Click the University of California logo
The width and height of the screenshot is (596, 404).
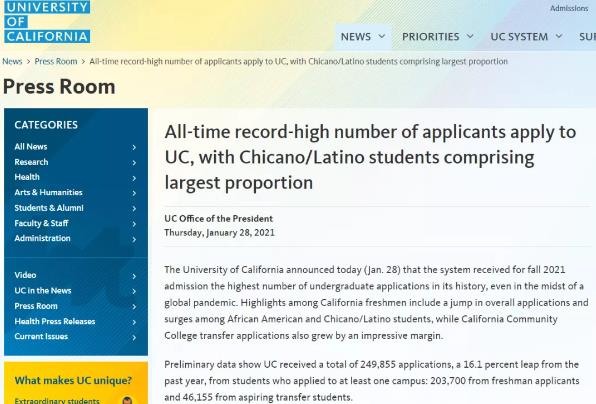coord(47,21)
